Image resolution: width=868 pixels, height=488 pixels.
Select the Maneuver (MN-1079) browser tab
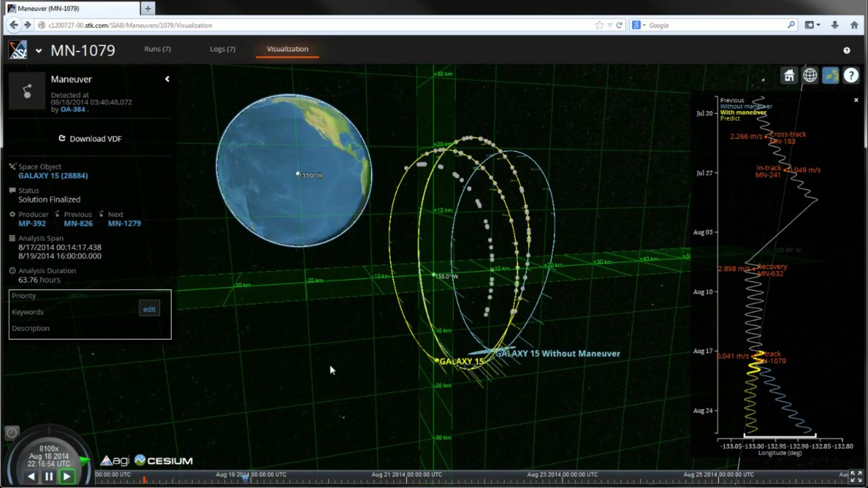(71, 8)
